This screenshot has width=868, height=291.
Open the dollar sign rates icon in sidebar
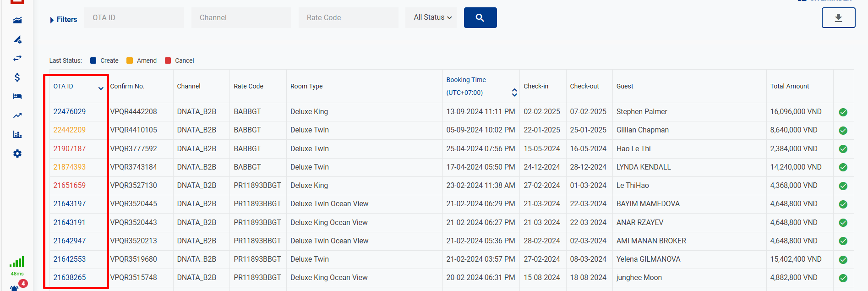[17, 77]
